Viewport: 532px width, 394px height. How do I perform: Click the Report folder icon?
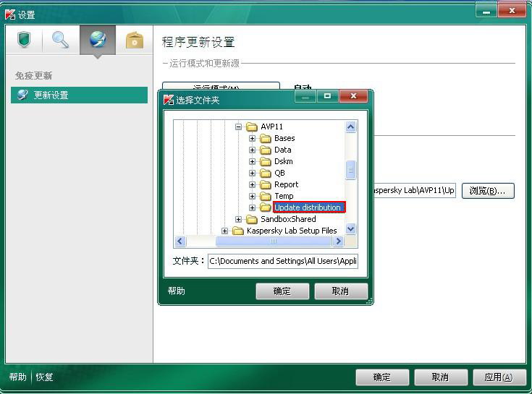tap(266, 184)
